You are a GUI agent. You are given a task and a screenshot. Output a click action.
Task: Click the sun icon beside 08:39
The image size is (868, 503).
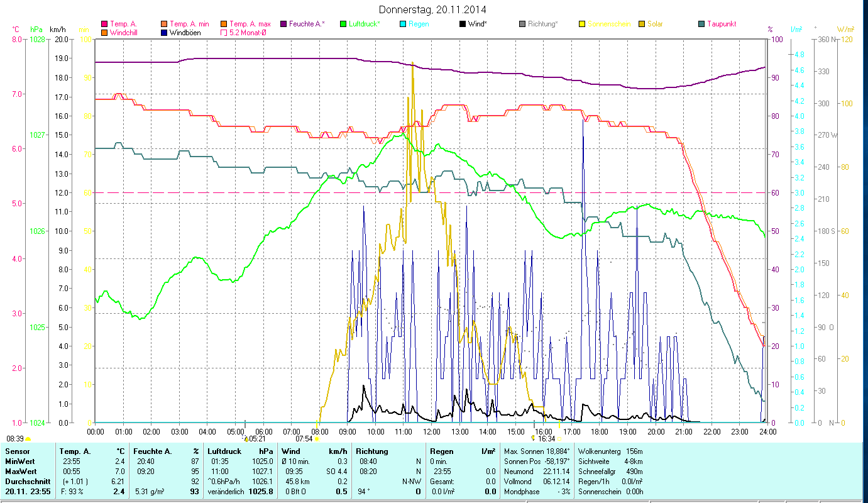point(28,439)
